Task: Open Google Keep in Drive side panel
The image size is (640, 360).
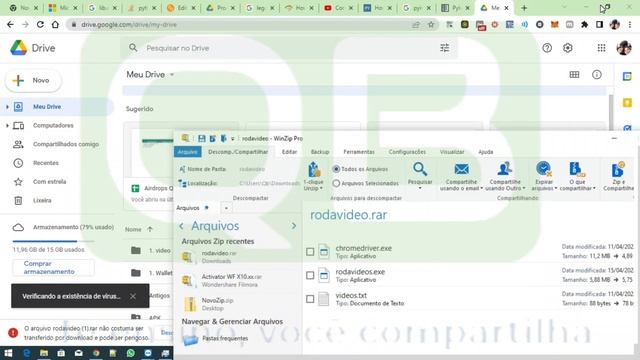Action: pos(627,102)
